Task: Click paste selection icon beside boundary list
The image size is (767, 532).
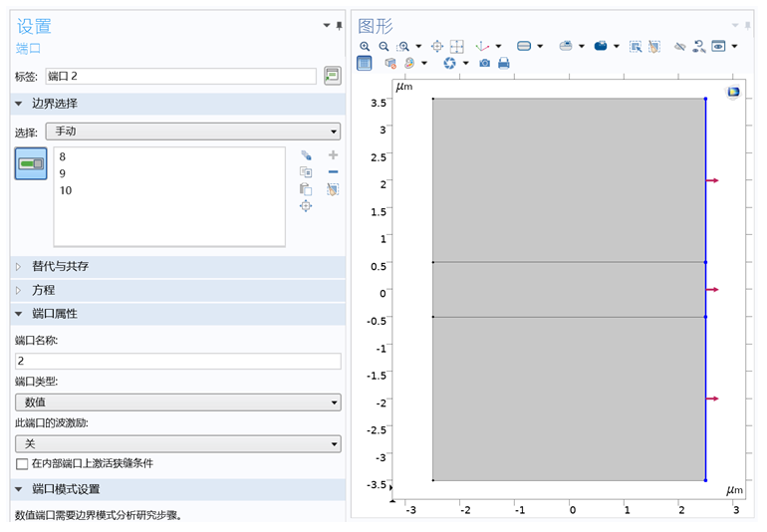Action: tap(306, 189)
